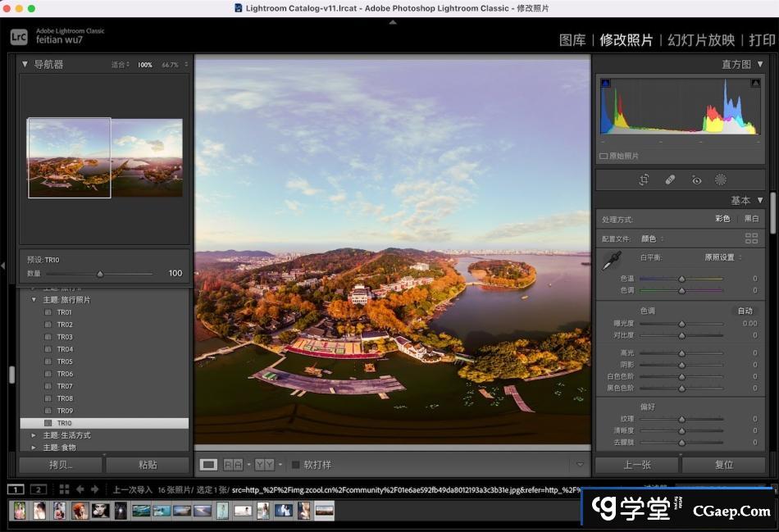Activate the Red Eye Correction tool

(x=696, y=180)
